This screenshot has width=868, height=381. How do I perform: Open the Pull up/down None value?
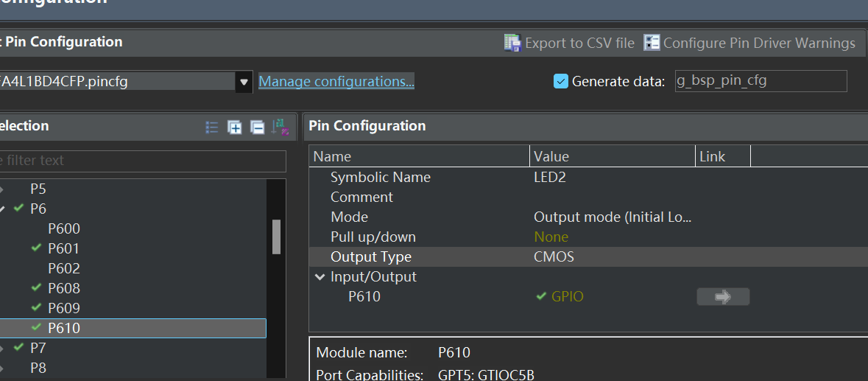551,237
